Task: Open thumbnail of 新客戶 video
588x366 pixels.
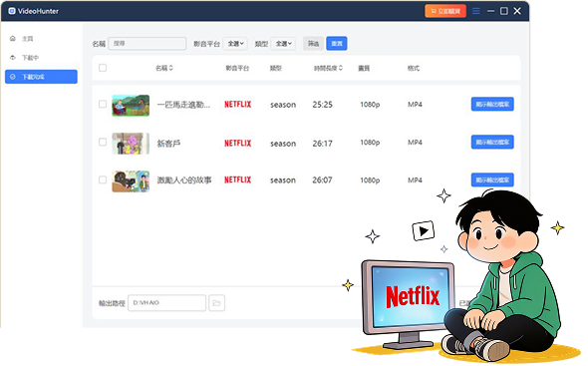Action: [131, 144]
